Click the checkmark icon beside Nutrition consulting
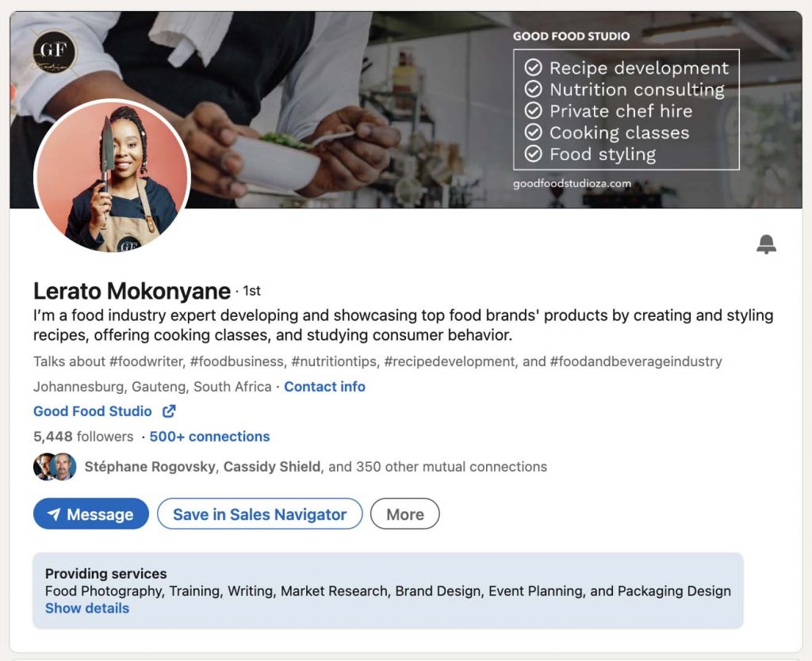The height and width of the screenshot is (661, 812). (534, 90)
